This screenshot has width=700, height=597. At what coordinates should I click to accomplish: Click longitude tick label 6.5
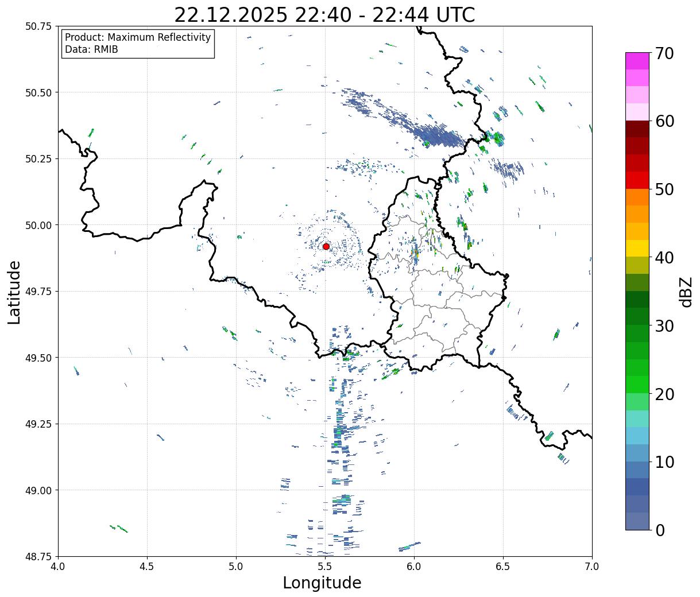503,567
